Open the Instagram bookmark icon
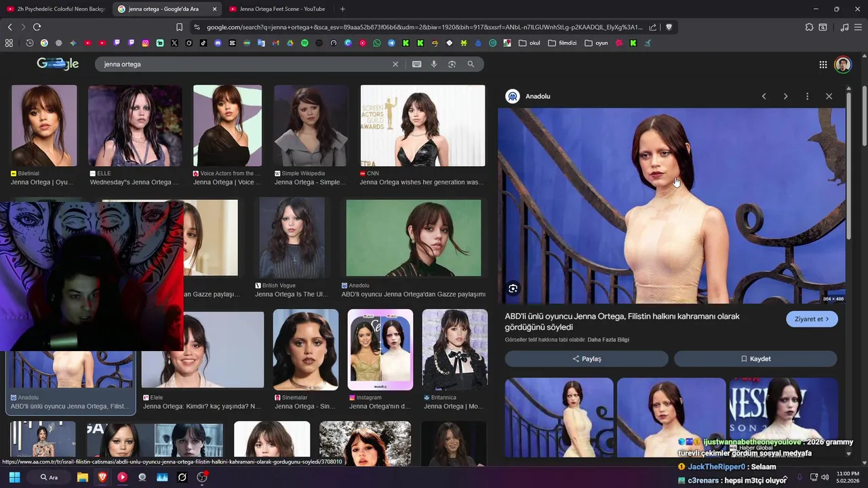 [145, 43]
